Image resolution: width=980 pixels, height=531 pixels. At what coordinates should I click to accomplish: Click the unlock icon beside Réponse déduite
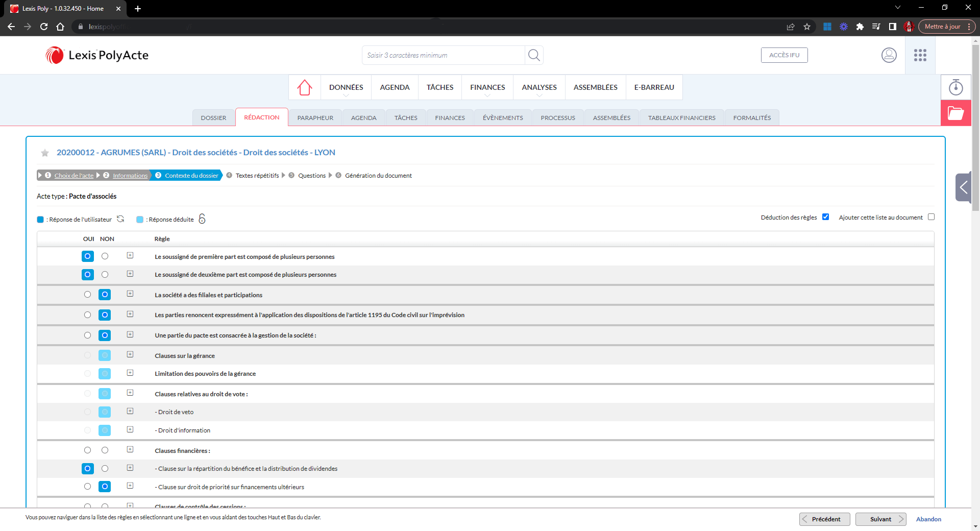click(x=202, y=219)
